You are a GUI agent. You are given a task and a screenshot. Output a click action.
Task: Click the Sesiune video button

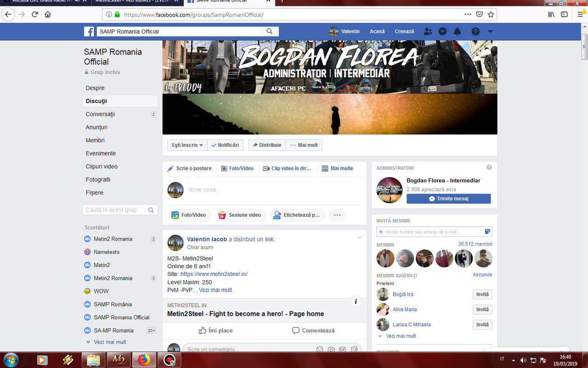tap(240, 215)
